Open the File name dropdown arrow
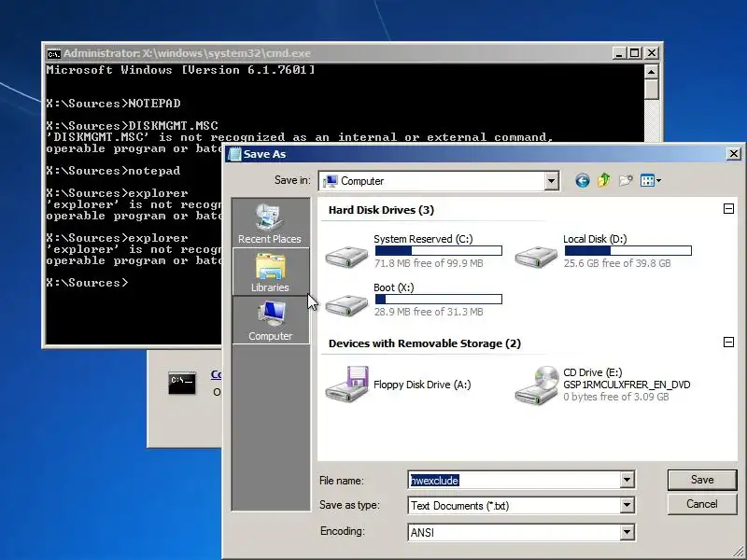 (x=627, y=480)
